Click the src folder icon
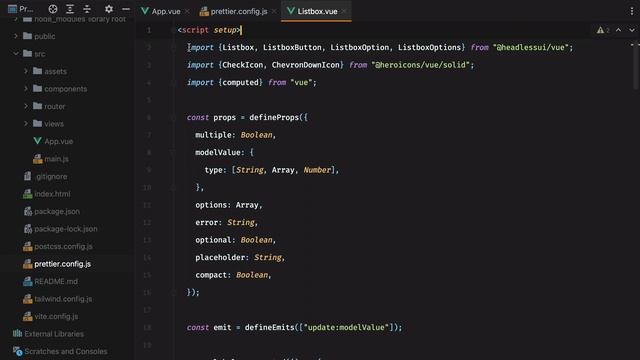The image size is (640, 360). 27,53
